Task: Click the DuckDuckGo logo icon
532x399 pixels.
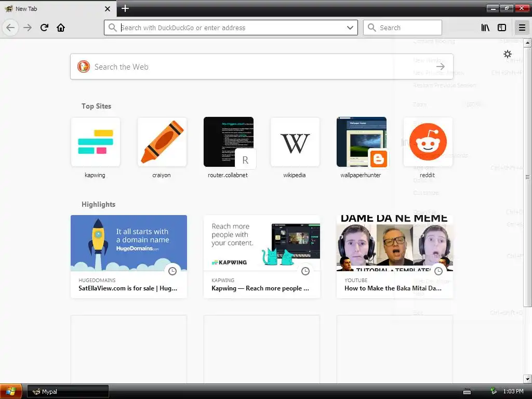Action: 84,66
